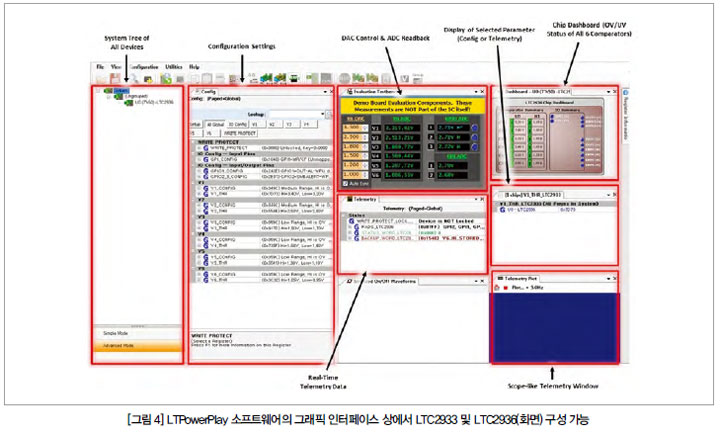Select the Dashboard panel tab
Screen dimensions: 720x435
pos(536,92)
